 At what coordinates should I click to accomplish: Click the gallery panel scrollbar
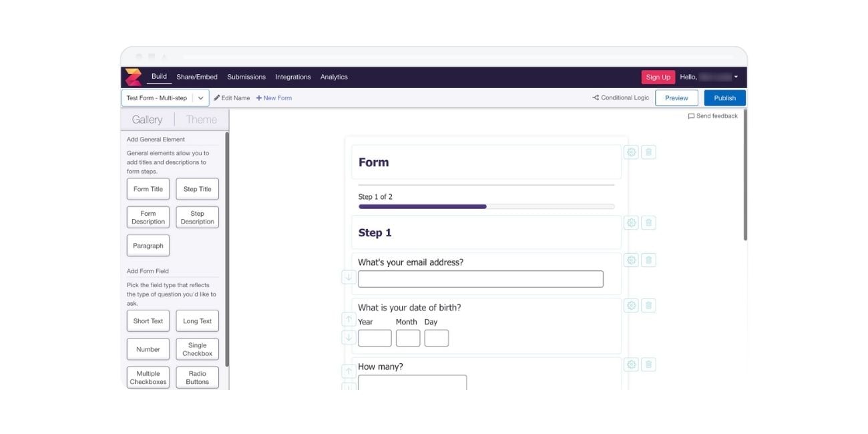227,249
